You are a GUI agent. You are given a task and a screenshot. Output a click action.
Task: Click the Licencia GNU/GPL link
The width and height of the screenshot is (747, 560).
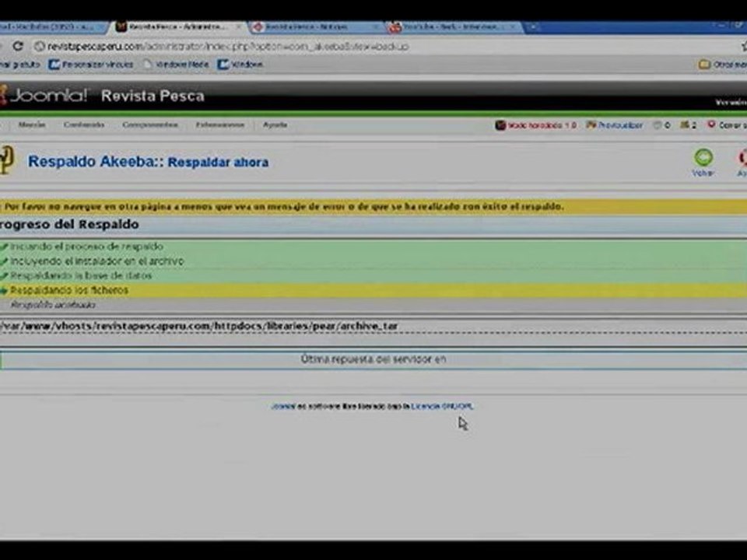443,406
